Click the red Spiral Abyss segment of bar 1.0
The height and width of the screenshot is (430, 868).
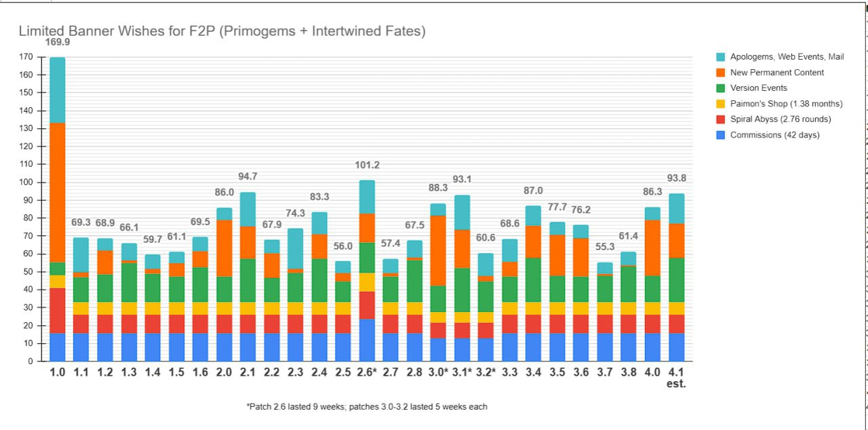[x=58, y=311]
